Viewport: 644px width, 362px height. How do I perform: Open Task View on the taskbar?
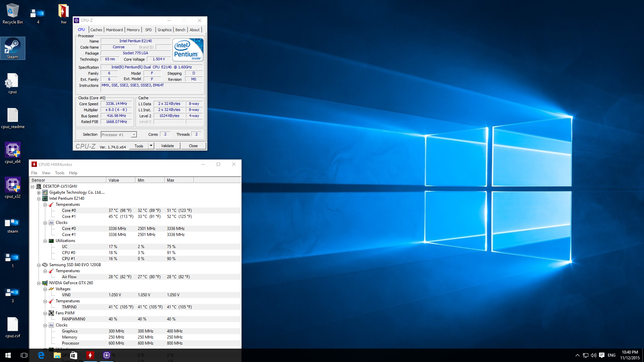pyautogui.click(x=24, y=355)
